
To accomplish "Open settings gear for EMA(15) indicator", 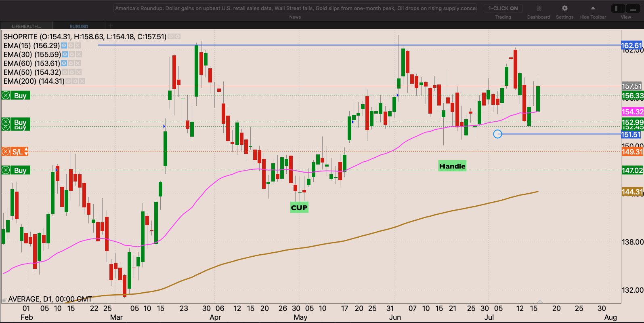I will 71,46.
